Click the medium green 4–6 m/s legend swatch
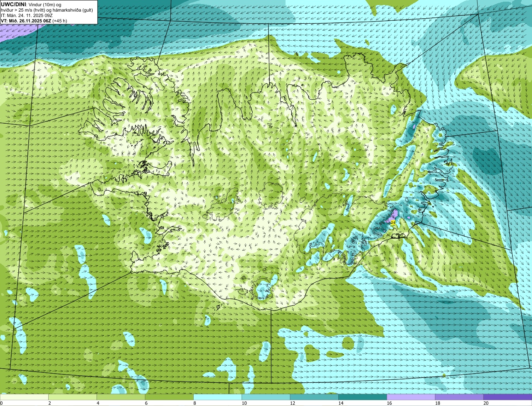This screenshot has width=532, height=406. (121, 397)
